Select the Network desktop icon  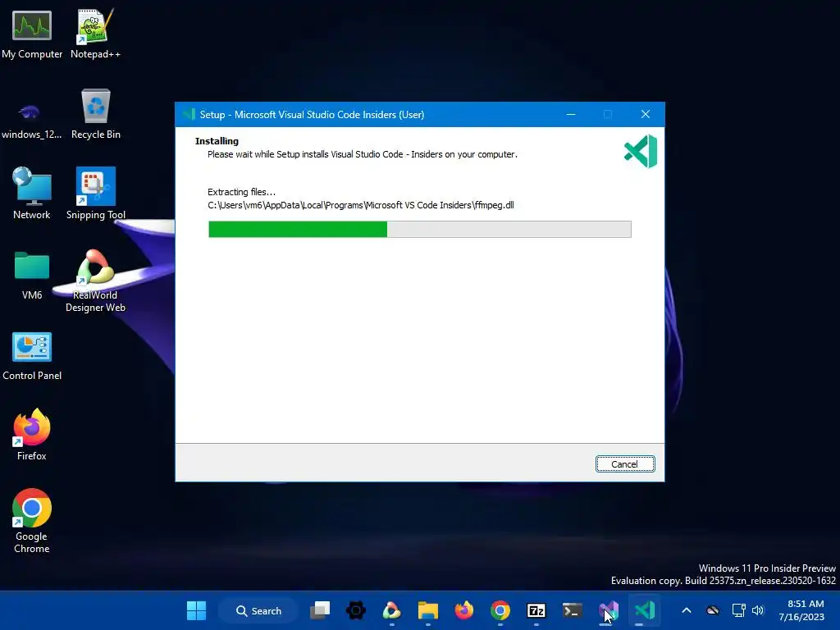pyautogui.click(x=32, y=193)
